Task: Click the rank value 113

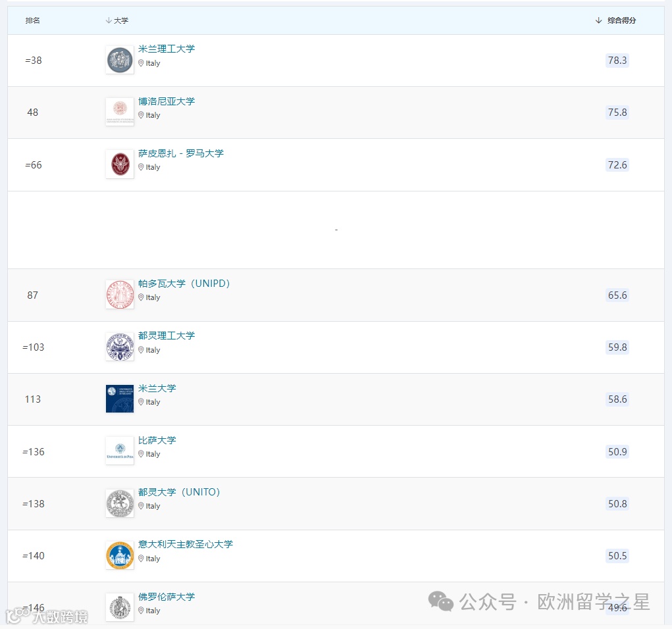Action: pyautogui.click(x=32, y=399)
